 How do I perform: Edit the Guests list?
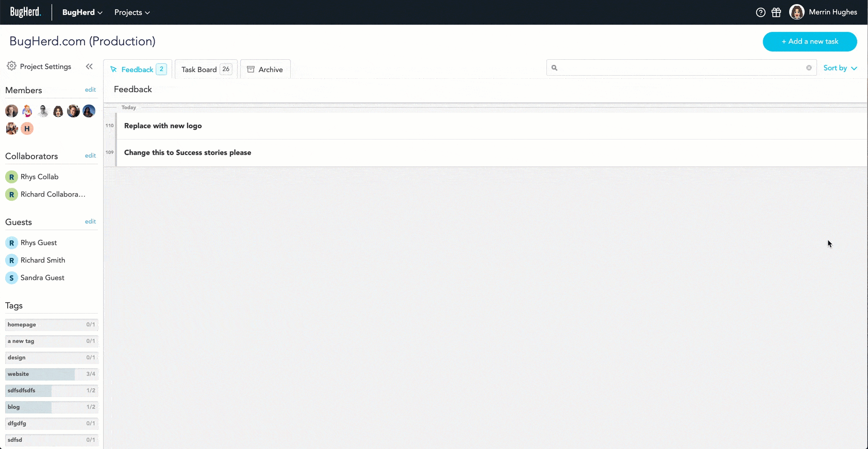click(x=90, y=221)
